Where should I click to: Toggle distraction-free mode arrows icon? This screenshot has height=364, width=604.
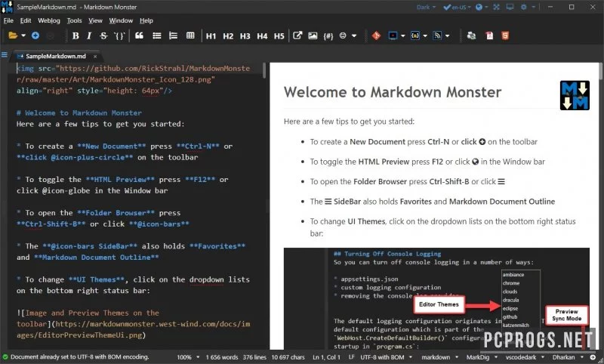tap(497, 7)
